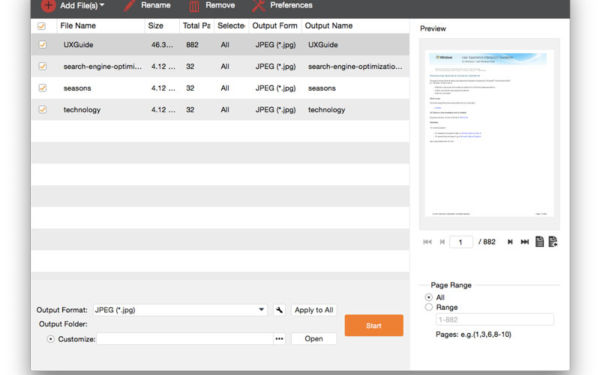Select the search-engine-optimi... file name cell
This screenshot has height=375, width=600.
(x=103, y=67)
